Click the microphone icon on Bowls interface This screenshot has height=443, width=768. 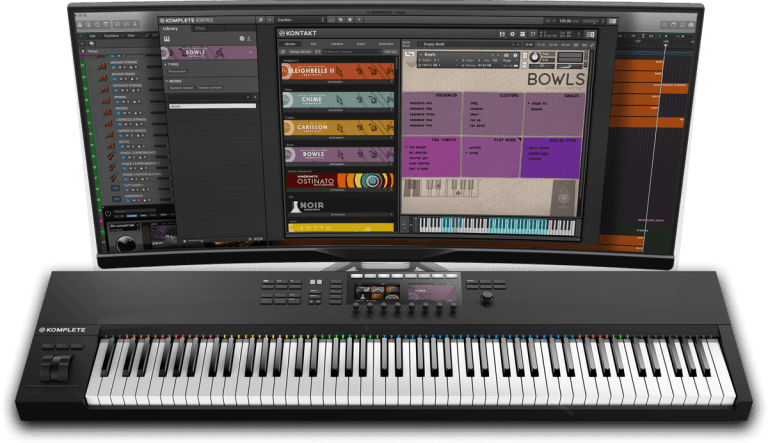563,197
